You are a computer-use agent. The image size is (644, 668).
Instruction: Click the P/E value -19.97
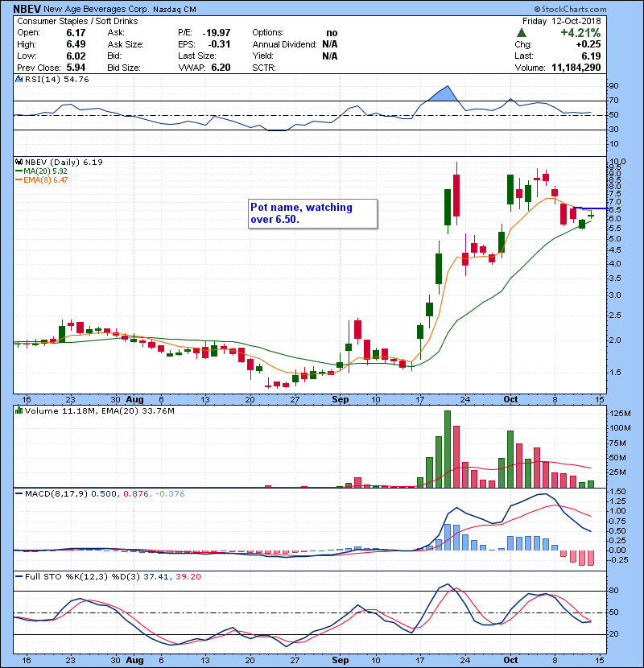(216, 33)
